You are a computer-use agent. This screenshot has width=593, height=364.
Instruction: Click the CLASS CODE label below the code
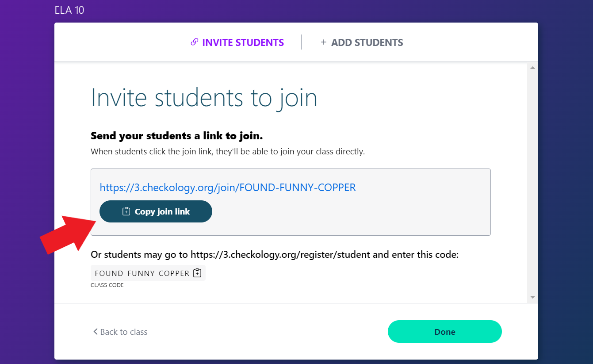(x=107, y=285)
